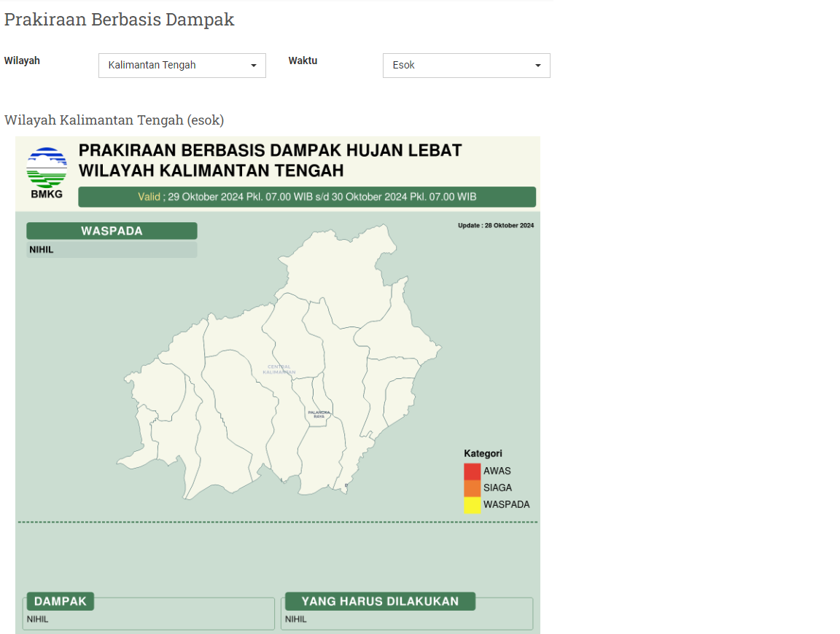
Task: Click the Wilayah field label
Action: click(x=22, y=60)
